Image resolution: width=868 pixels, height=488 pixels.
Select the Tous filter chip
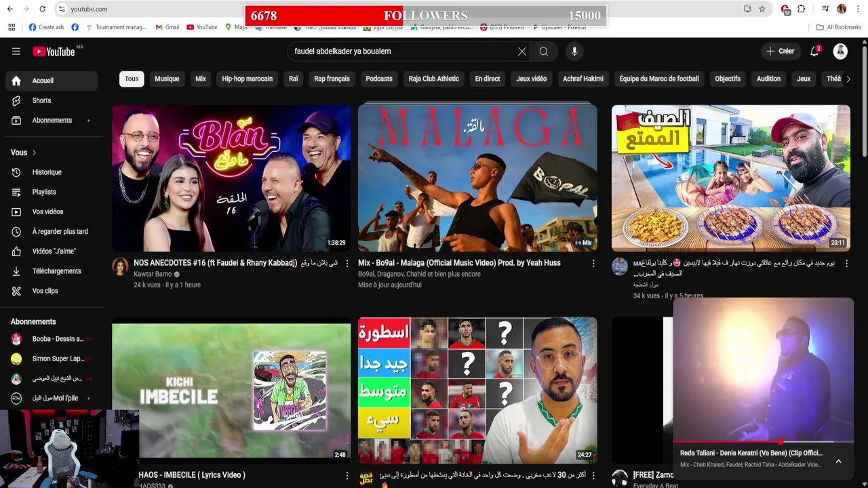pos(132,79)
